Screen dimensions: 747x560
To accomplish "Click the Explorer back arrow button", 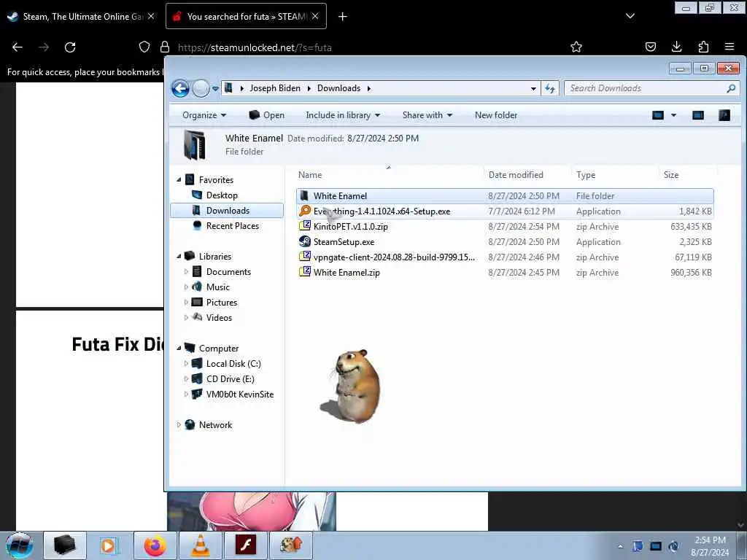I will 181,88.
